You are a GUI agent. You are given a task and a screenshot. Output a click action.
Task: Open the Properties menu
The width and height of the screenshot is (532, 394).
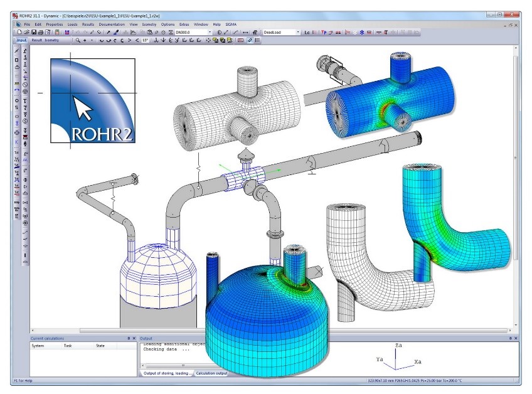55,24
